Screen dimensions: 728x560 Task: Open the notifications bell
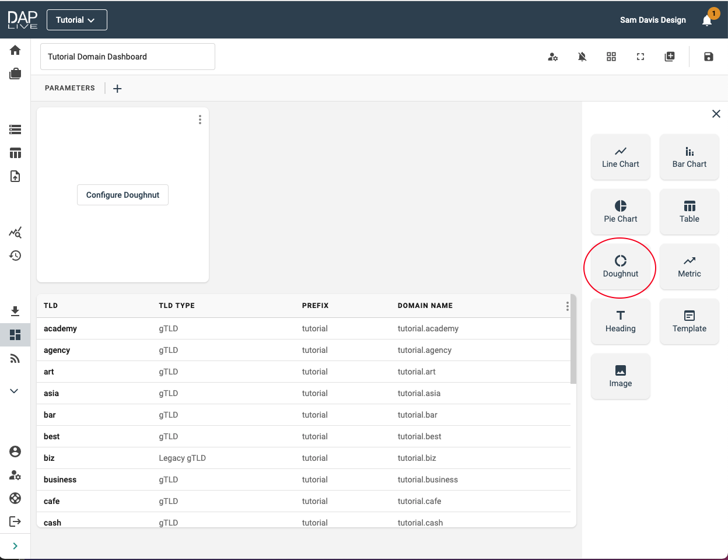[x=707, y=20]
